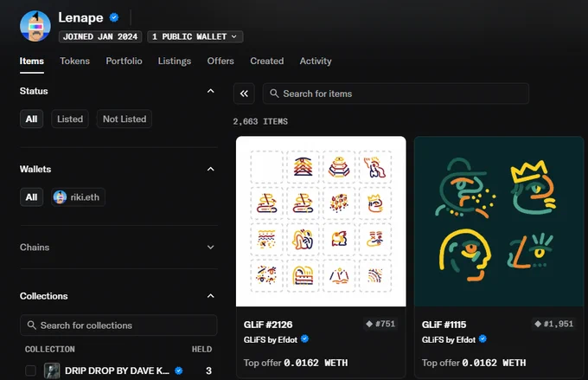Click the verified badge next to Lenape
The image size is (588, 380).
point(114,17)
